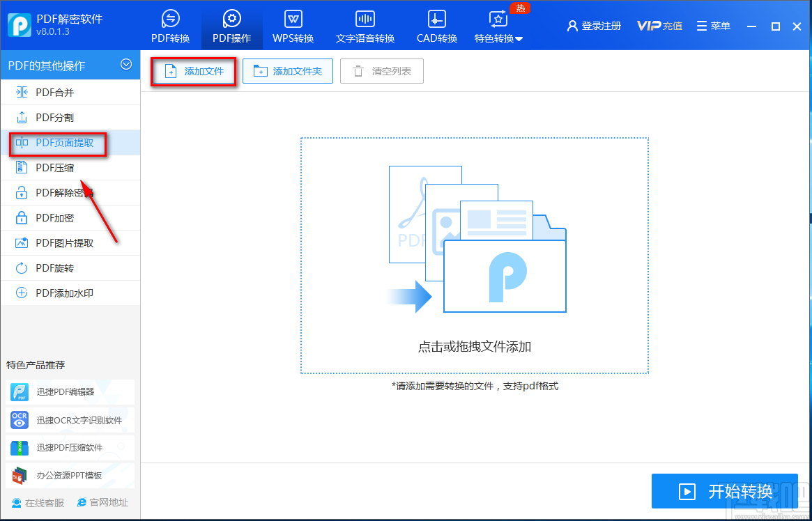This screenshot has height=521, width=812.
Task: Open the PDF分割 tool
Action: (x=56, y=117)
